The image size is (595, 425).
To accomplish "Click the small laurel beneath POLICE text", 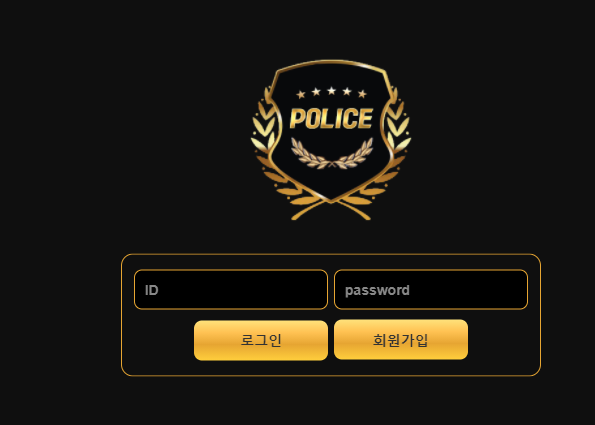I will 332,153.
